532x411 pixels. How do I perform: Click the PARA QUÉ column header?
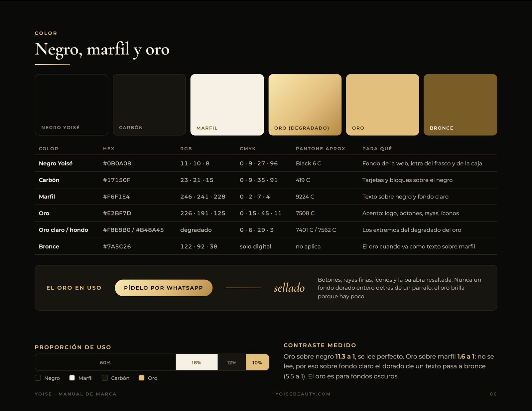[377, 149]
